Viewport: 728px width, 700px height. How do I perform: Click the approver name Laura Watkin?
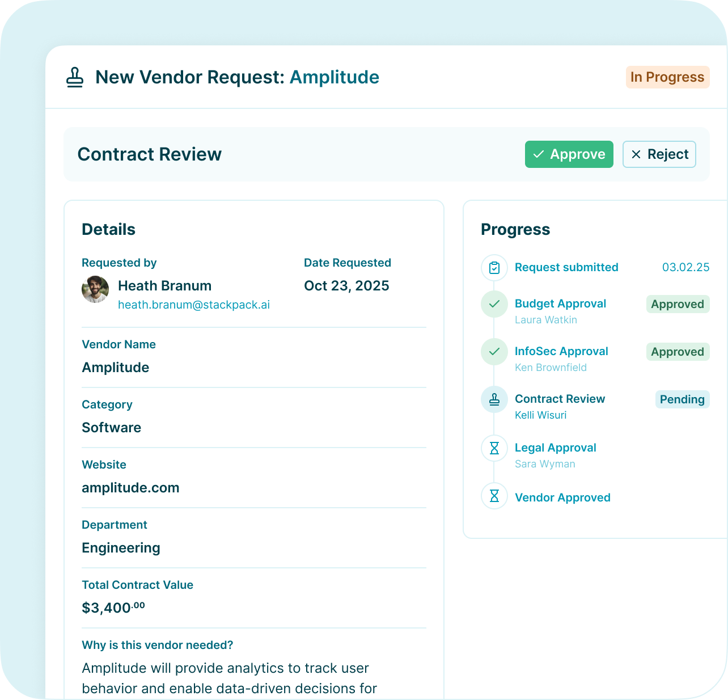click(x=546, y=320)
